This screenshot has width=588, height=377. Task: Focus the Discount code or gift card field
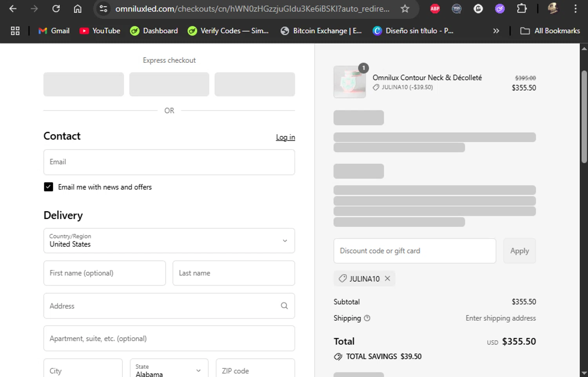415,251
